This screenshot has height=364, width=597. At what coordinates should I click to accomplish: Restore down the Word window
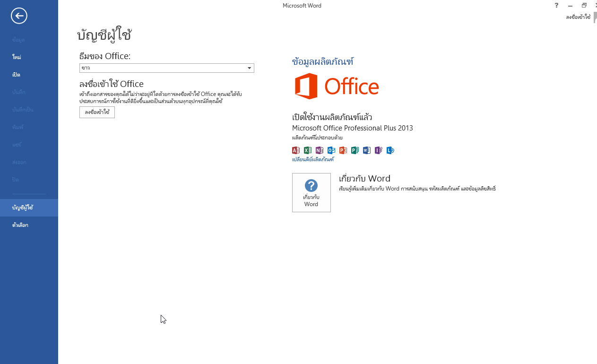[x=584, y=5]
